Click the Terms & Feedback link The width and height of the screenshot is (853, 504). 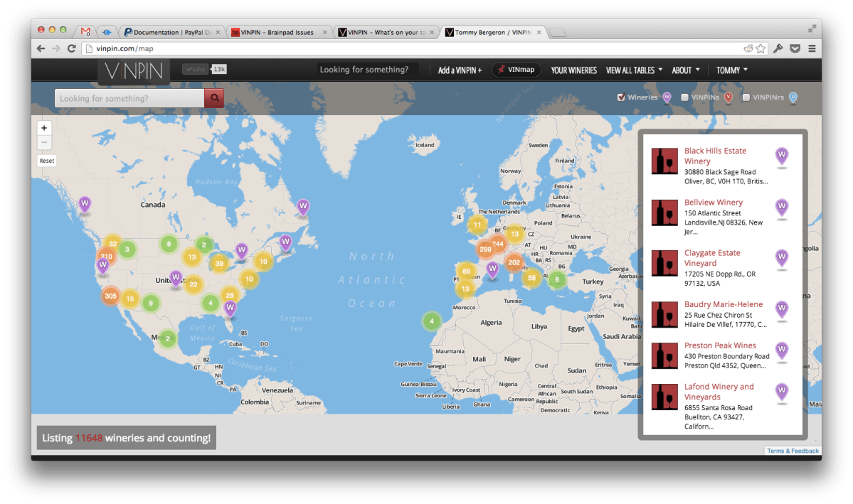793,451
